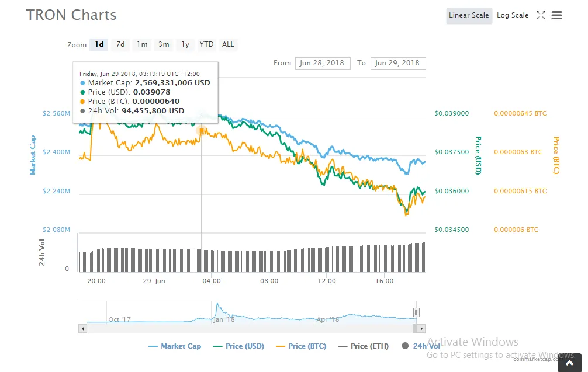Click the $0.039000 price axis label

pyautogui.click(x=451, y=113)
